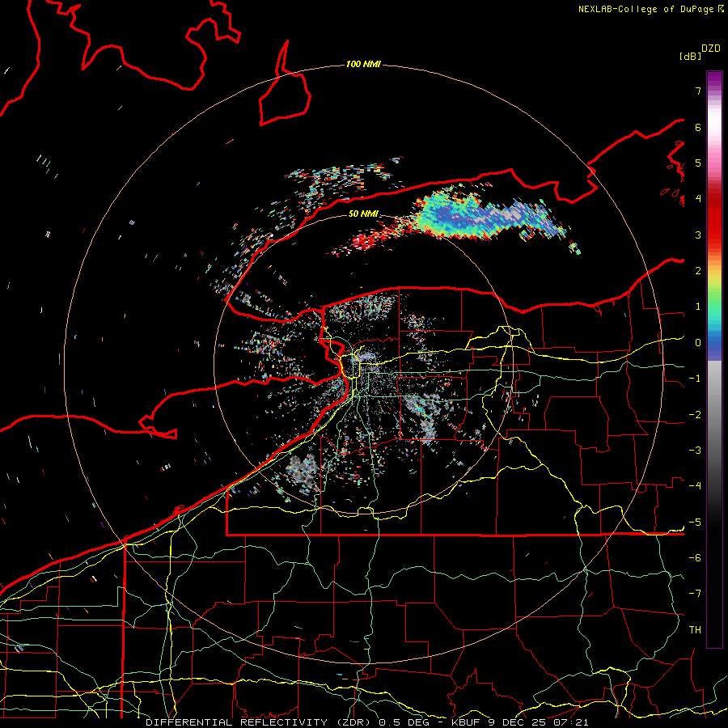Click the [dB] units label

tap(690, 56)
